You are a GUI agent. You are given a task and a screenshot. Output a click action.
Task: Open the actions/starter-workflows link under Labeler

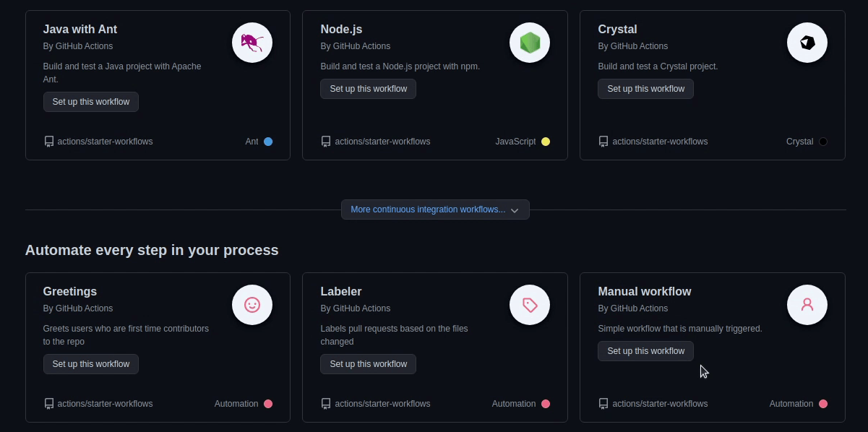(382, 404)
